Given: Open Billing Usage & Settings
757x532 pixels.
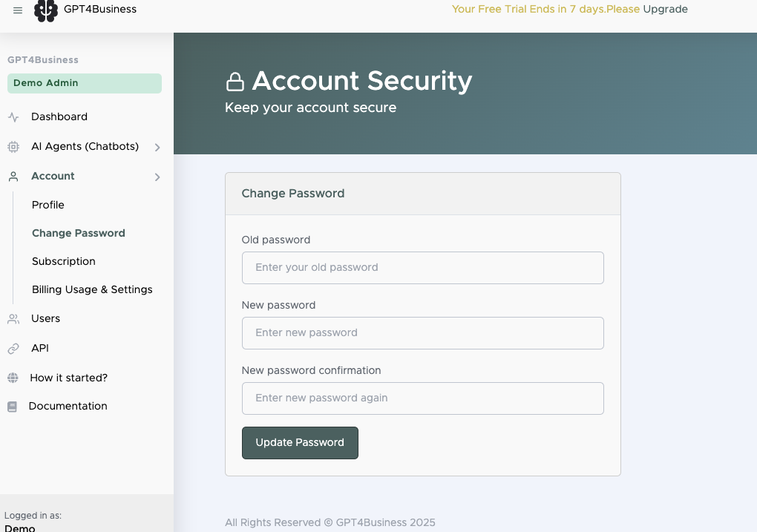Looking at the screenshot, I should click(x=92, y=289).
